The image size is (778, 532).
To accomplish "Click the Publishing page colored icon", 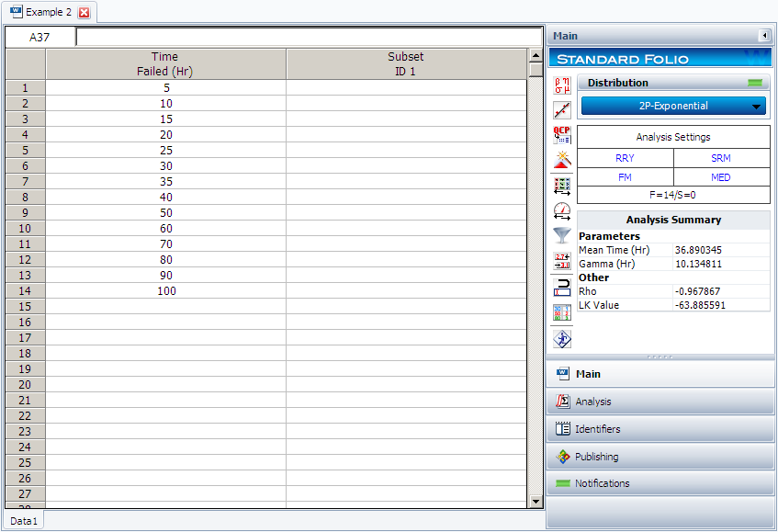I will coord(563,457).
